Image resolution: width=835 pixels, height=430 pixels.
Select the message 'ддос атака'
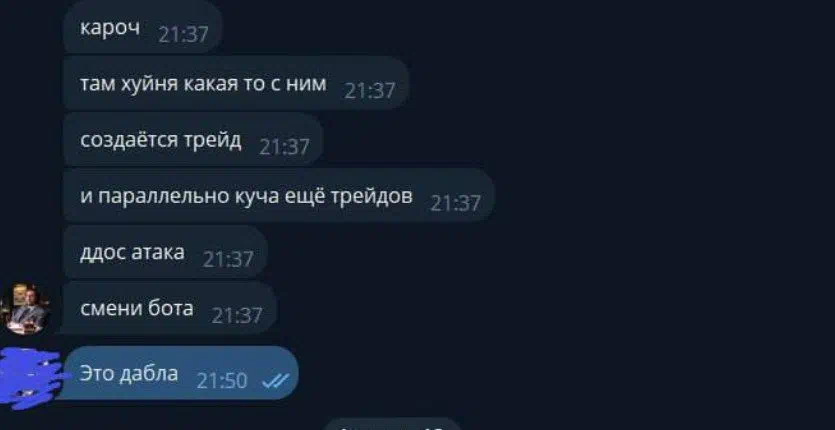165,252
